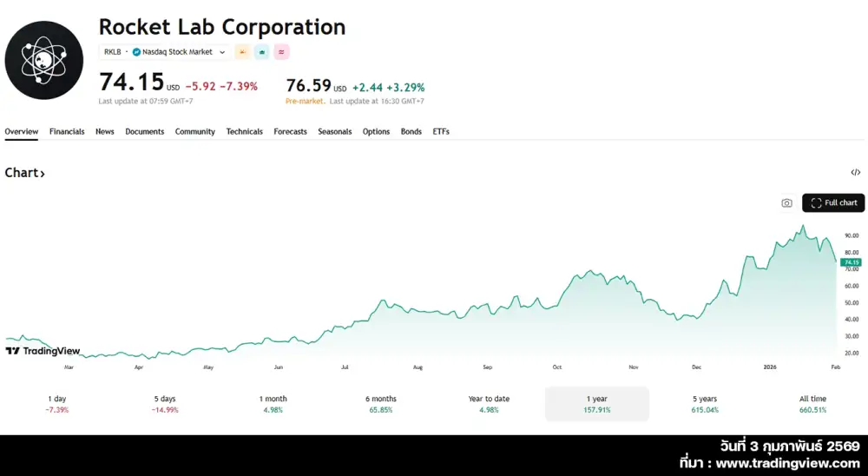
Task: Go to the Forecasts tab
Action: click(x=290, y=132)
